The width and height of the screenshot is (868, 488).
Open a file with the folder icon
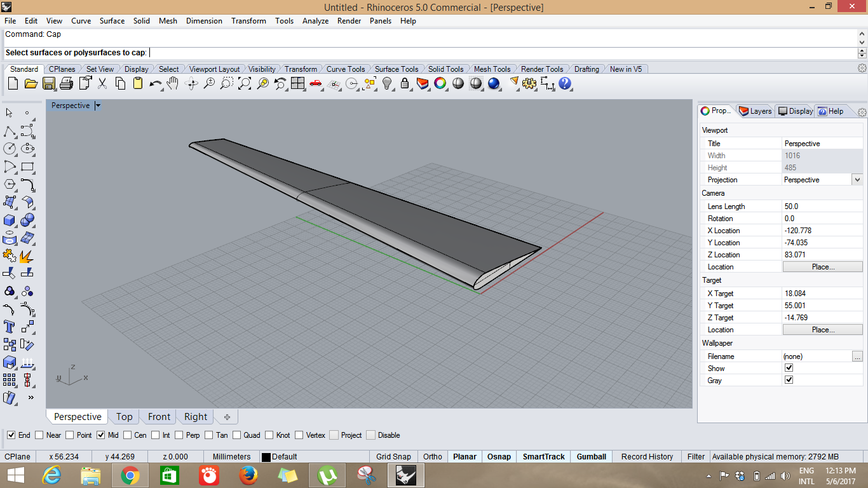pyautogui.click(x=31, y=83)
